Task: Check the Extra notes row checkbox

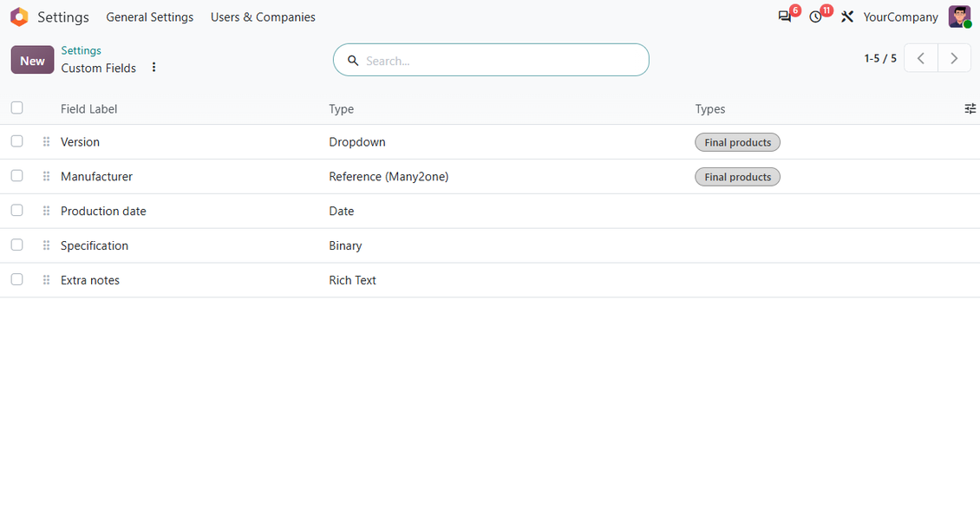Action: pyautogui.click(x=16, y=279)
